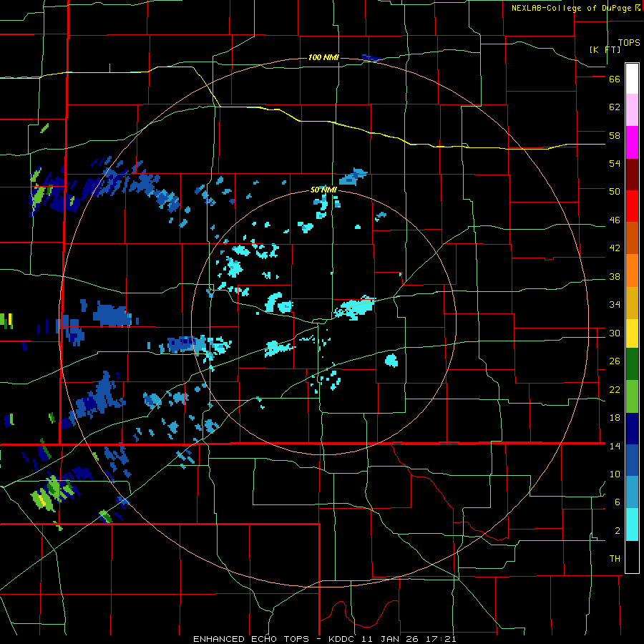This screenshot has height=644, width=644.
Task: Click the legend value 2
Action: coord(618,531)
